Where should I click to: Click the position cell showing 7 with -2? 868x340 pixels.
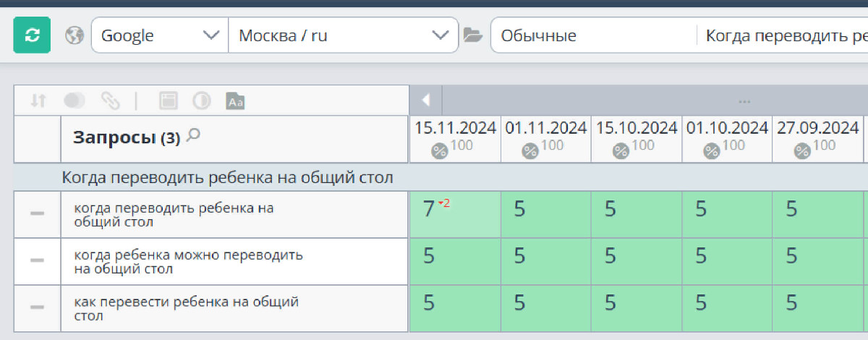pyautogui.click(x=455, y=213)
